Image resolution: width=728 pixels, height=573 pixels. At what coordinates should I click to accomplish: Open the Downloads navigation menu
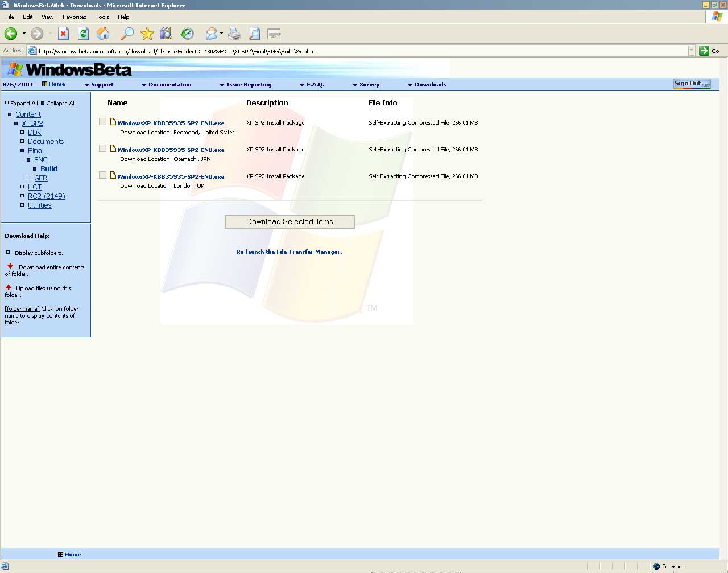[427, 85]
